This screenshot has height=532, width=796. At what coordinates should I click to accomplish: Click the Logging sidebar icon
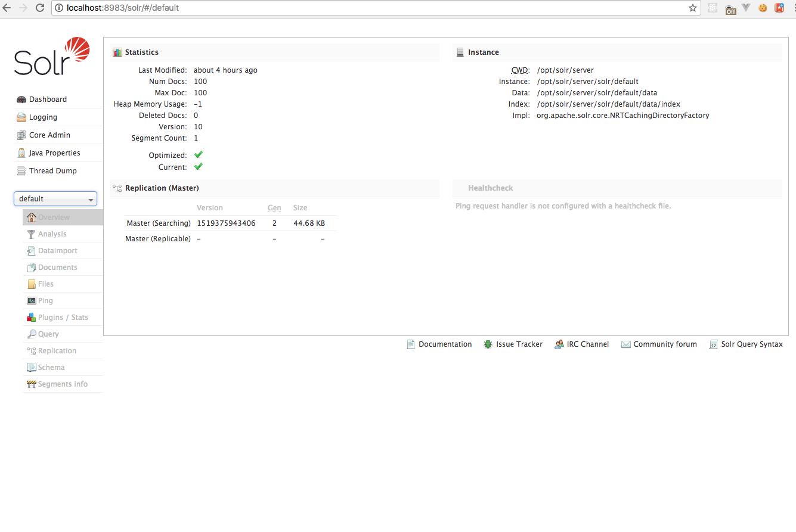click(x=21, y=117)
